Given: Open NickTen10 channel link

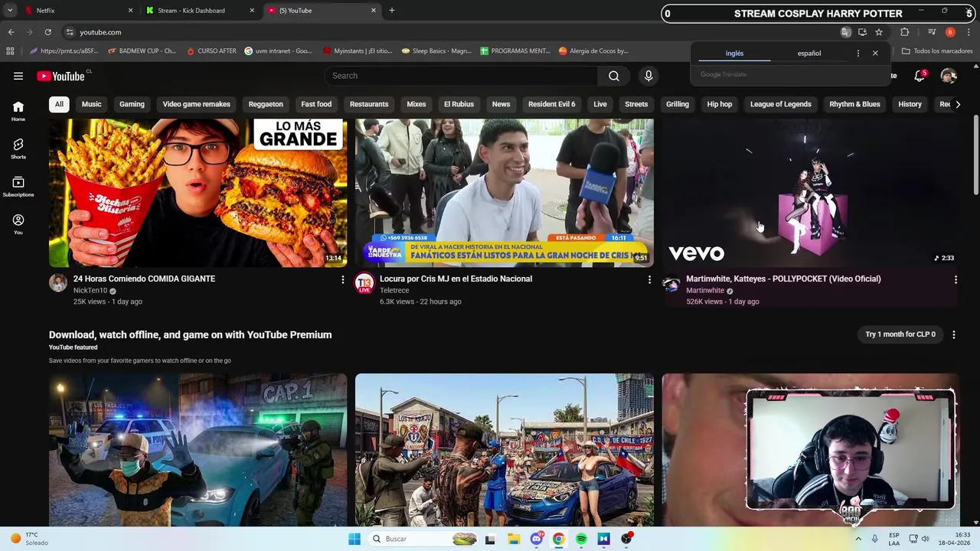Looking at the screenshot, I should coord(90,291).
